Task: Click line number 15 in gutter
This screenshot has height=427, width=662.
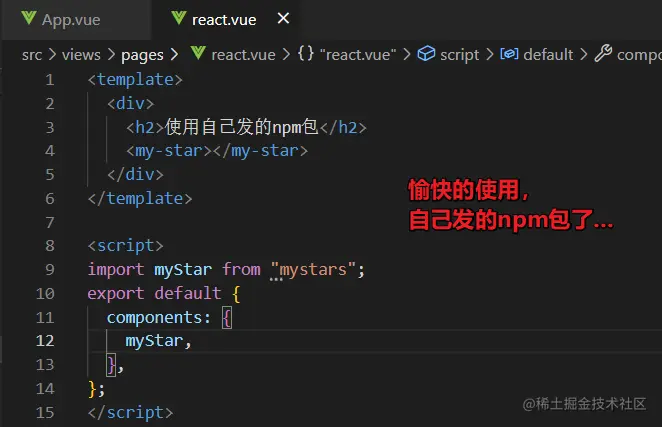Action: [45, 412]
